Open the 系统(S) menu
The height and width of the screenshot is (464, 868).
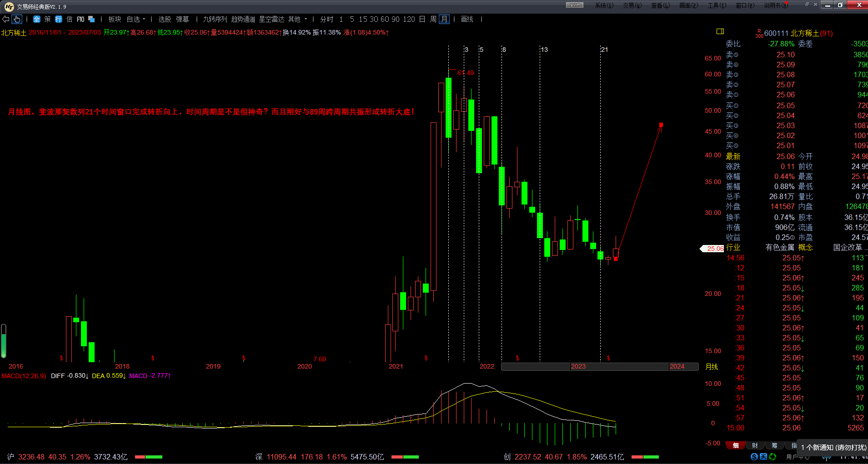(604, 5)
